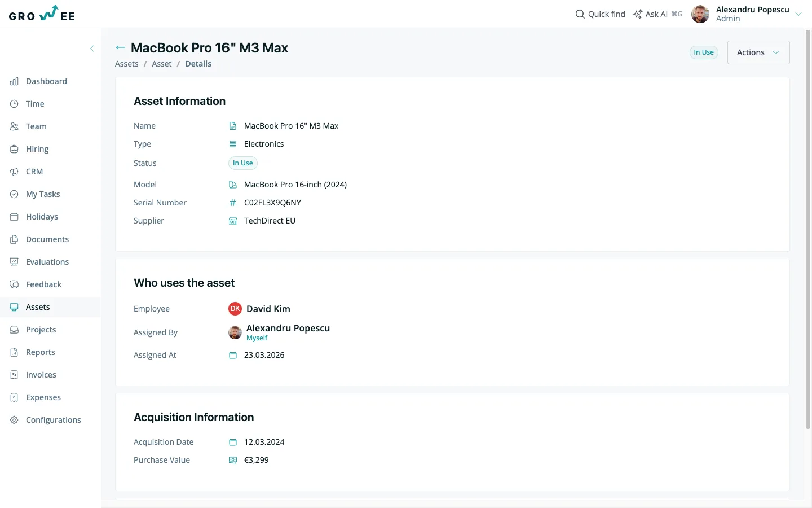Click the purchase value €3,299
812x508 pixels.
[x=257, y=460]
